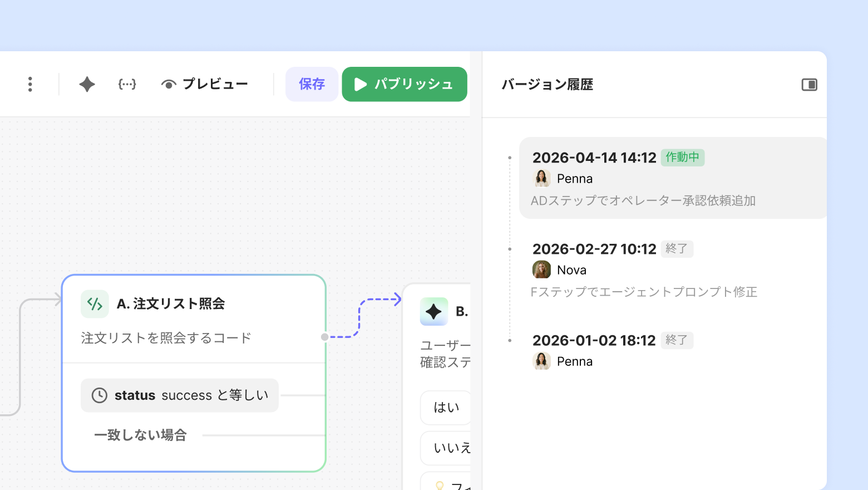Click the code icon on node A
The width and height of the screenshot is (868, 490).
pos(95,304)
